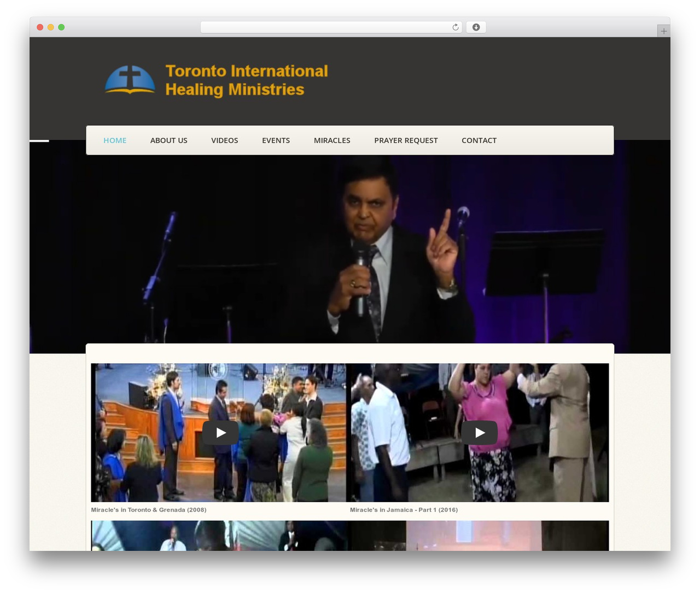Go to the About Us page
The height and width of the screenshot is (593, 700).
click(169, 141)
